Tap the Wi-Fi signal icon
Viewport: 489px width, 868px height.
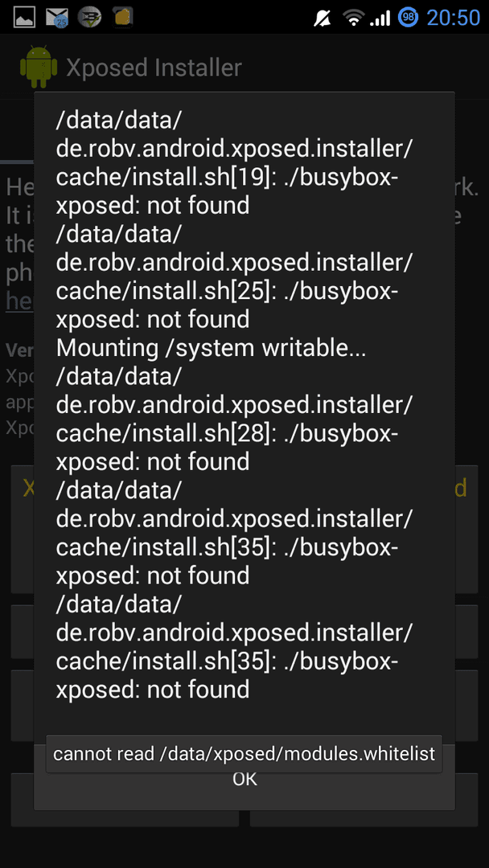[352, 18]
